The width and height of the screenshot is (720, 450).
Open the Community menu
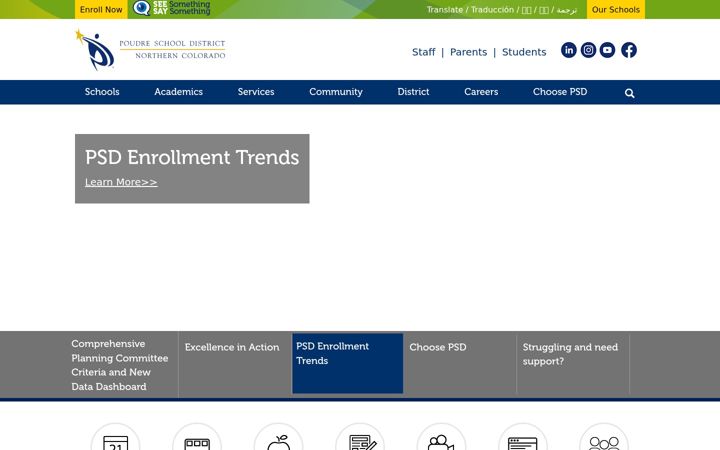[x=336, y=92]
